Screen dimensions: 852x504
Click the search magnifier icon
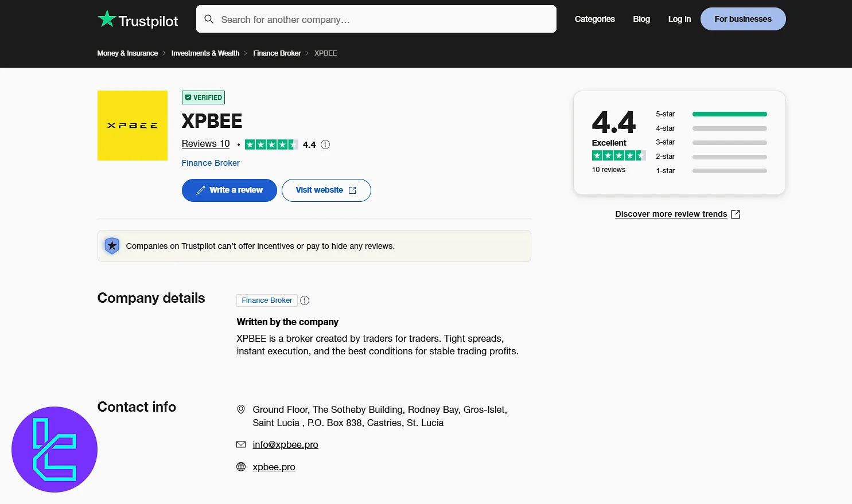pos(209,19)
